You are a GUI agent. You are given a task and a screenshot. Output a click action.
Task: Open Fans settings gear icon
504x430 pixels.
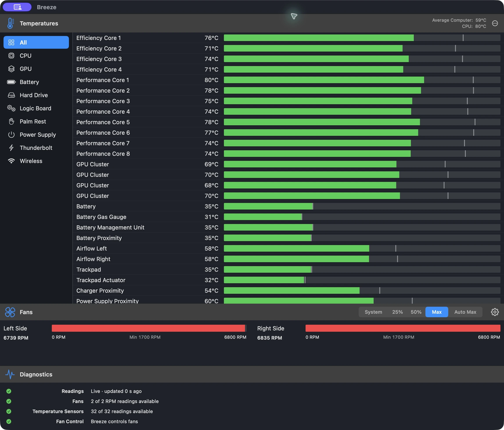click(x=495, y=312)
